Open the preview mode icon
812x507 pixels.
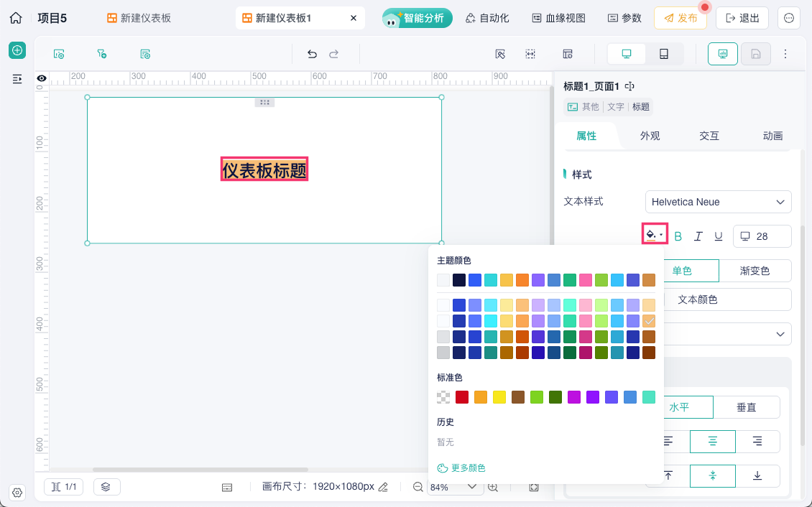[723, 54]
